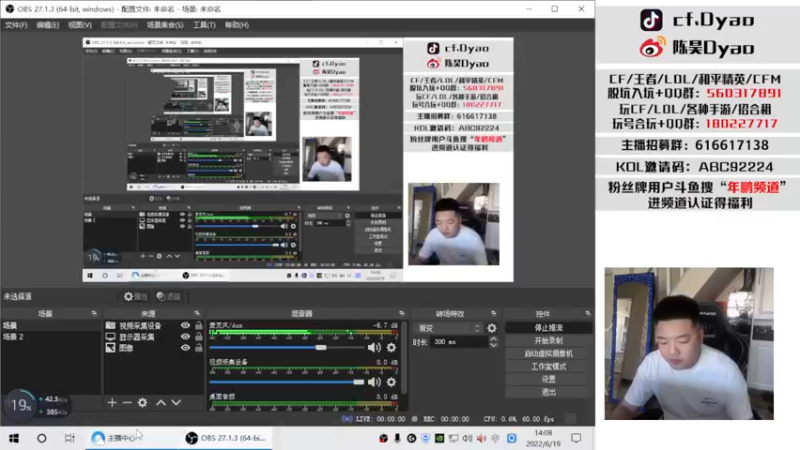Open 麦克风/Aux audio gear settings
This screenshot has width=800, height=450.
pyautogui.click(x=391, y=347)
